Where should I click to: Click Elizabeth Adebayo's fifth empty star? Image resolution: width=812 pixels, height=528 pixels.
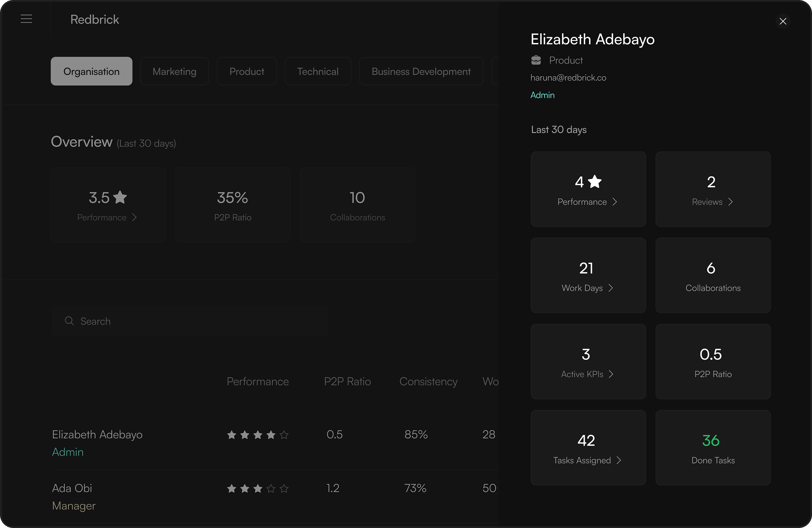284,435
